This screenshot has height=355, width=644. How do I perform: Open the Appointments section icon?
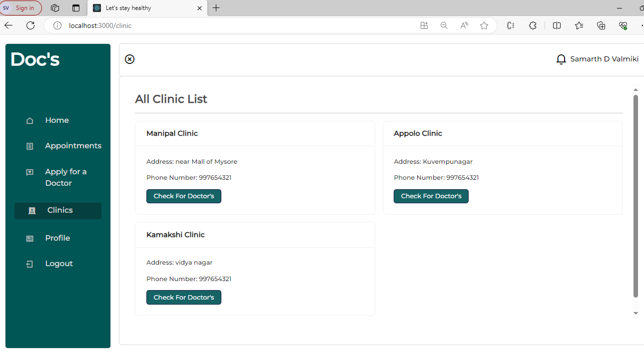click(x=30, y=146)
